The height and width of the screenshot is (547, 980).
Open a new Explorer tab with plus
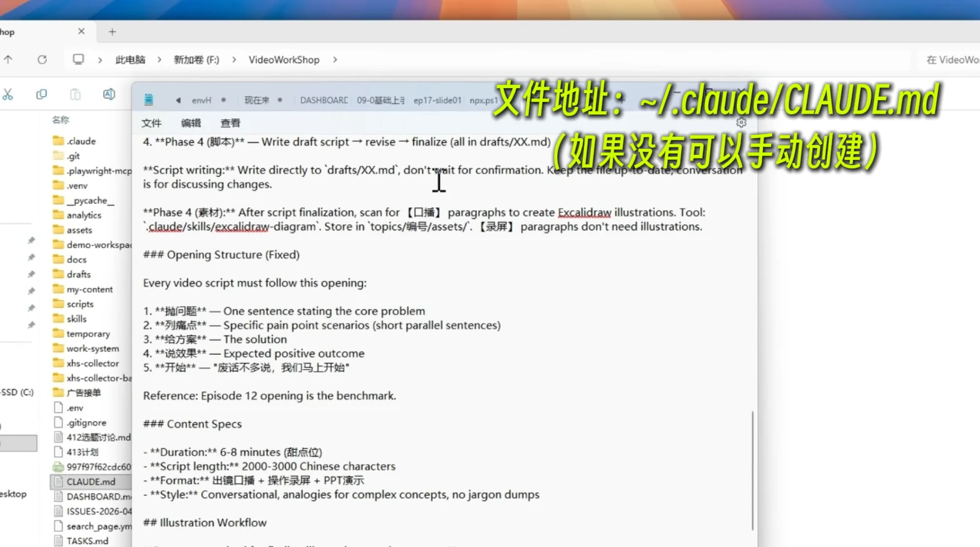(112, 32)
